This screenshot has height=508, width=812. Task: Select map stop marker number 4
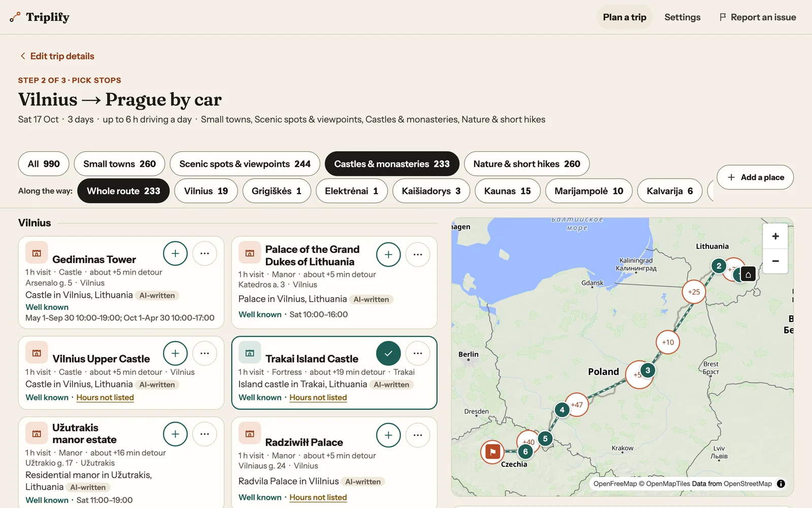[x=562, y=409]
